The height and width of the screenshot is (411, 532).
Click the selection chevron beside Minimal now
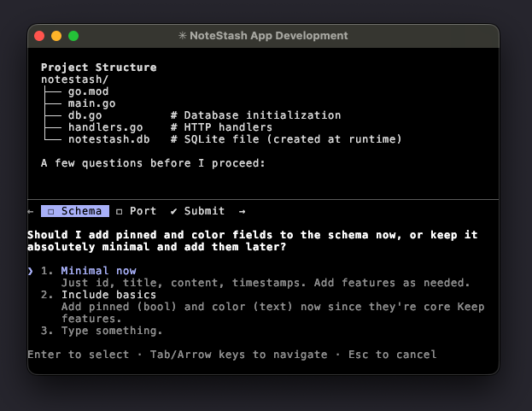(31, 271)
